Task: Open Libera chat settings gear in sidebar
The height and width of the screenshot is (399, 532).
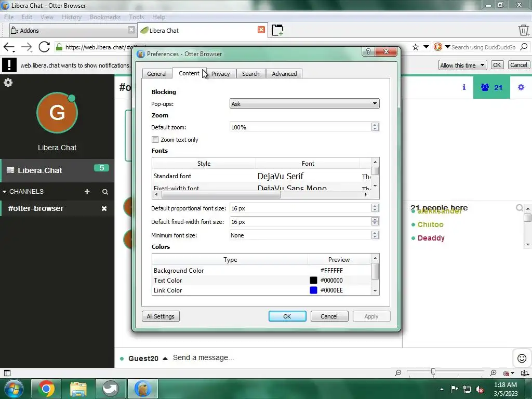Action: [x=8, y=83]
